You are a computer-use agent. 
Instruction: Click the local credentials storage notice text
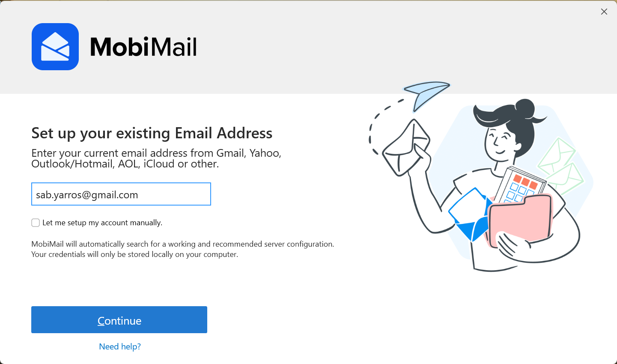coord(135,254)
